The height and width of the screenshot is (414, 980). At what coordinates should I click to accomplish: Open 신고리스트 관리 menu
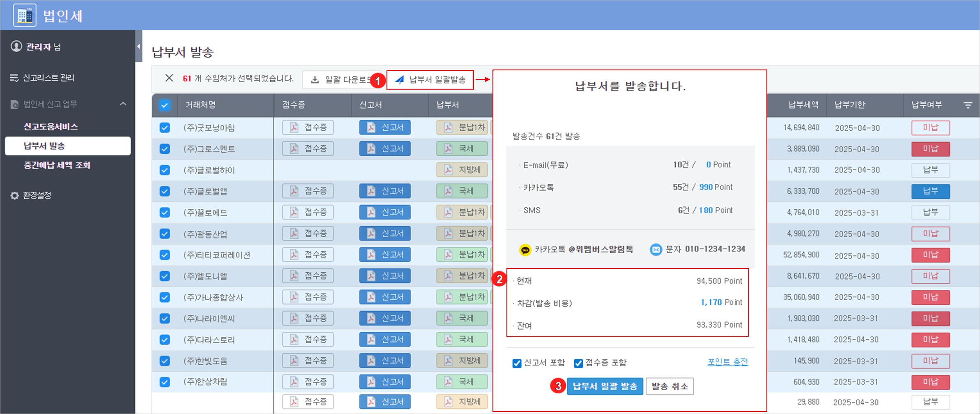point(42,78)
